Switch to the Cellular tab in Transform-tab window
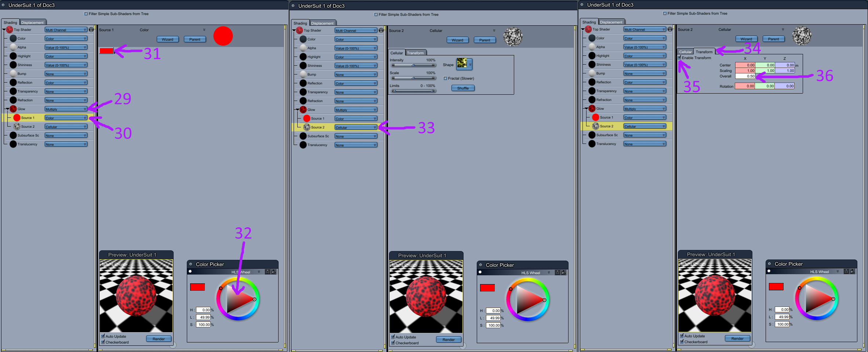The image size is (868, 352). tap(685, 52)
